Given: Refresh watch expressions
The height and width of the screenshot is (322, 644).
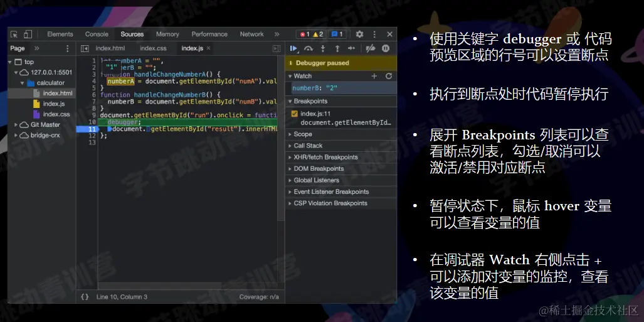Looking at the screenshot, I should (389, 76).
